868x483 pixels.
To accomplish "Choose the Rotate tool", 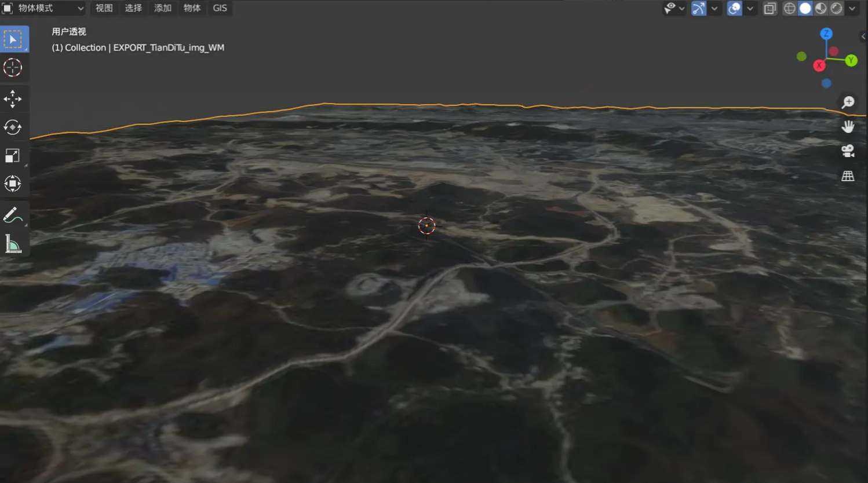I will (x=13, y=127).
